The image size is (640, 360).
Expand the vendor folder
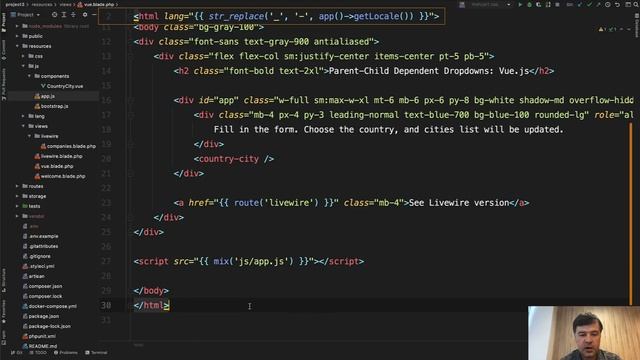pos(17,216)
